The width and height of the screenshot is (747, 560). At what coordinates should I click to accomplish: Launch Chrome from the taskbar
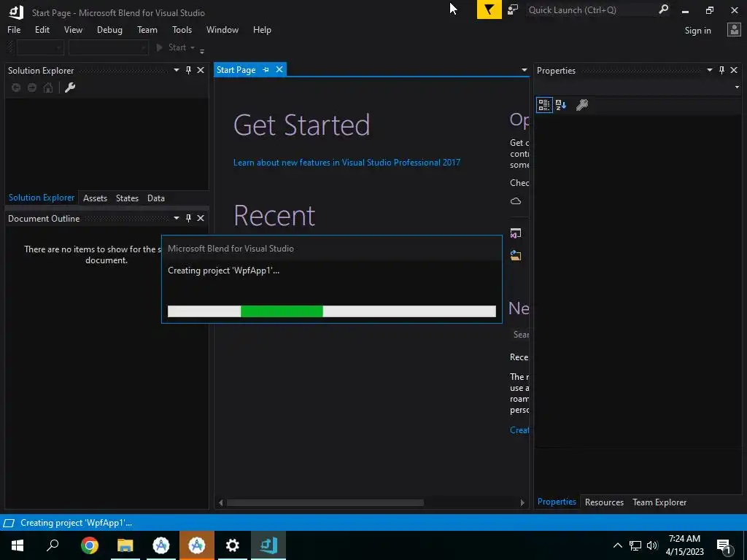[x=90, y=545]
